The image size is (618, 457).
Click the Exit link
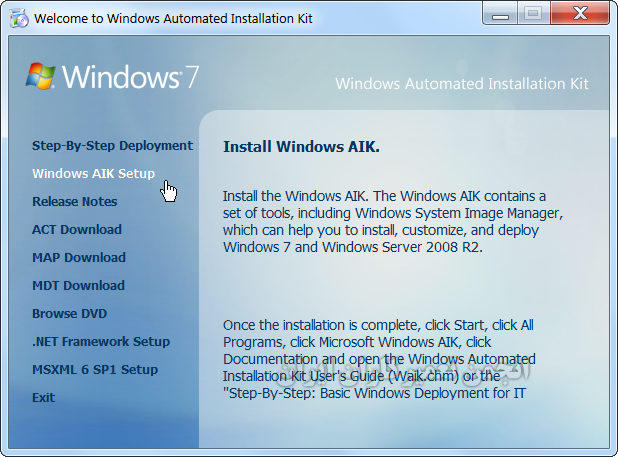coord(43,398)
